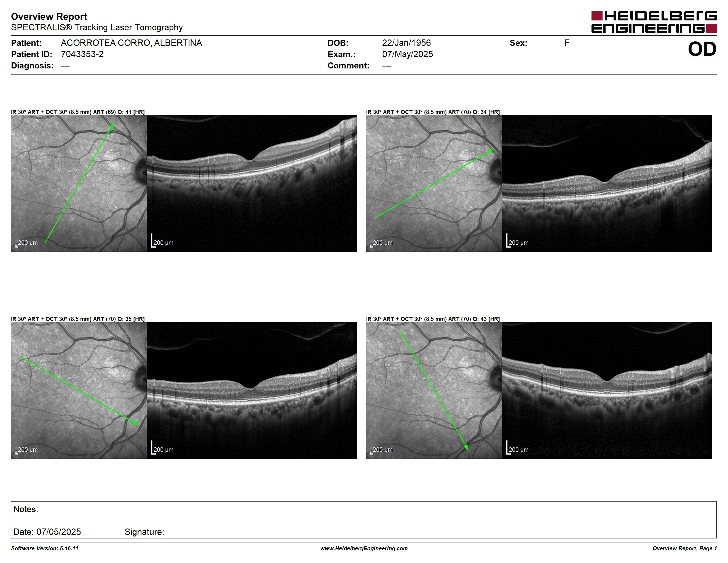728x563 pixels.
Task: Open the Q: 41 scan's OCT B-scan
Action: (x=252, y=184)
